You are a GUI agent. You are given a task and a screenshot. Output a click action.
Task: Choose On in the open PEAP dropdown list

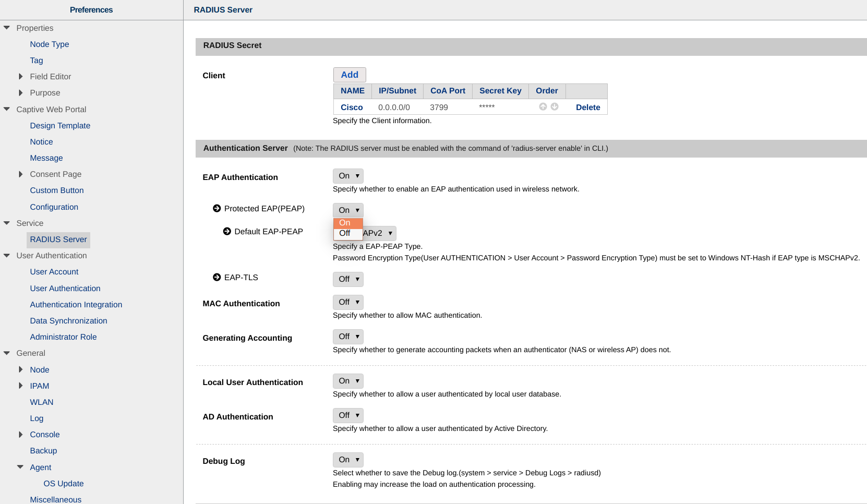(x=345, y=223)
